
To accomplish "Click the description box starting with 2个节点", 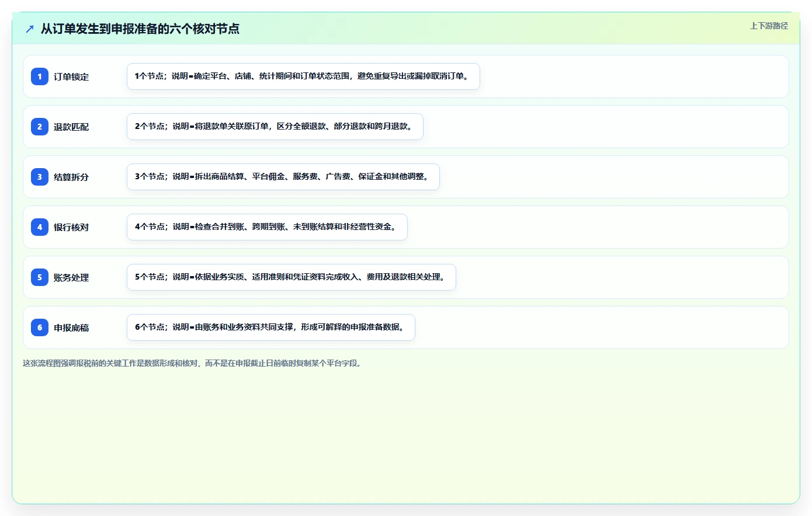I will click(275, 127).
